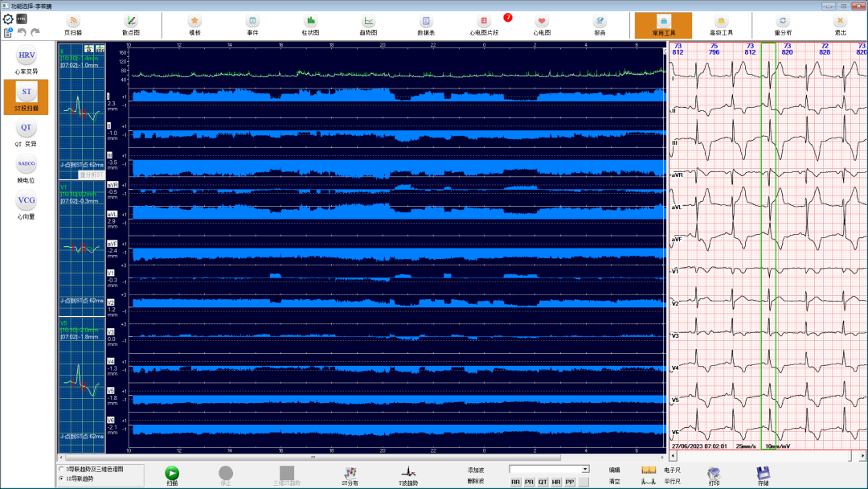Open the wave type dropdown combo box
Screen dimensions: 868x489
(549, 470)
